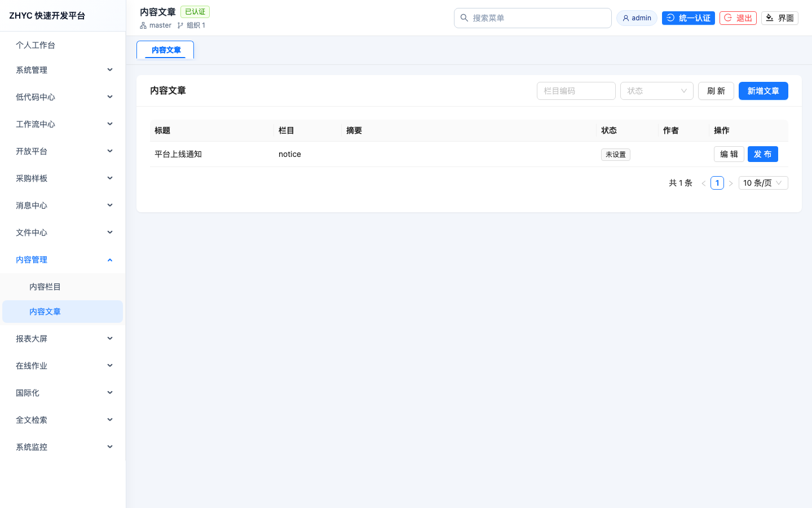Click the admin user icon

pyautogui.click(x=625, y=18)
